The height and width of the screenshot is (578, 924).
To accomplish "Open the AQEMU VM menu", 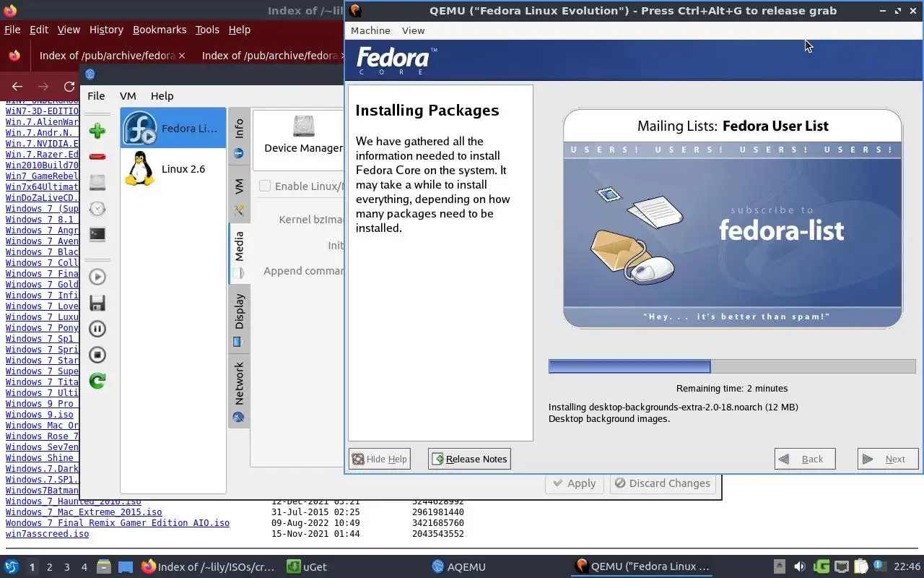I will click(128, 95).
